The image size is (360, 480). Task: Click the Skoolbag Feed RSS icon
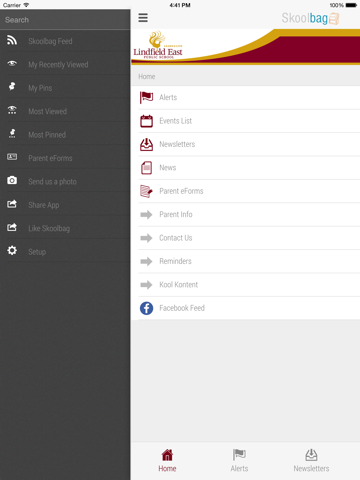click(12, 40)
